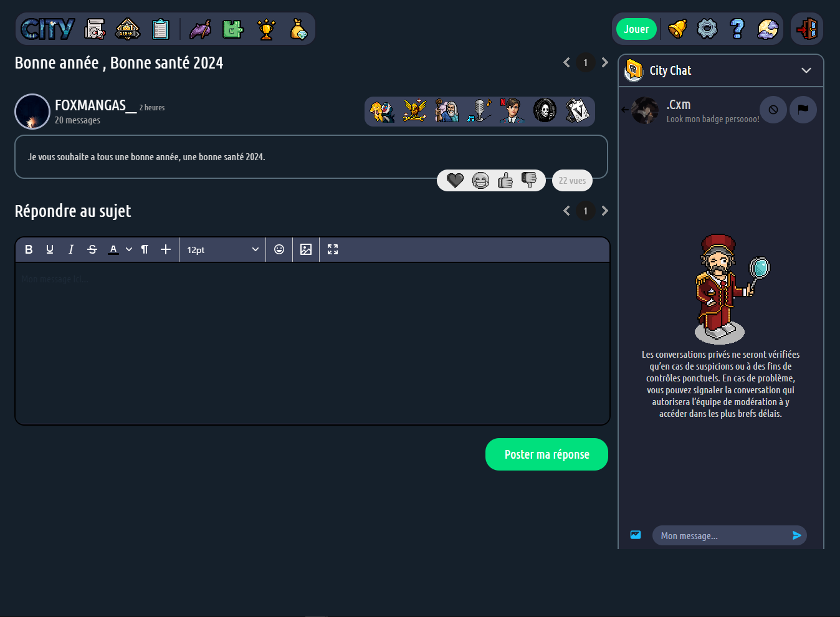Click the purple beret with brush icon

tap(201, 29)
